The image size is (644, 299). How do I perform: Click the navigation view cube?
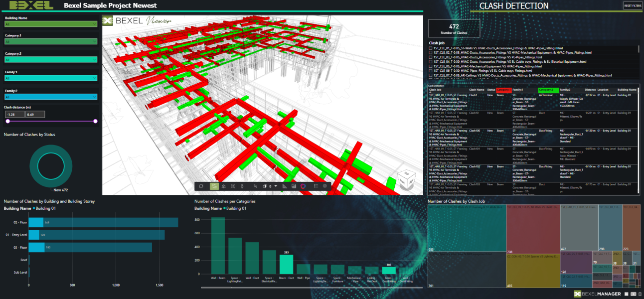tap(406, 180)
